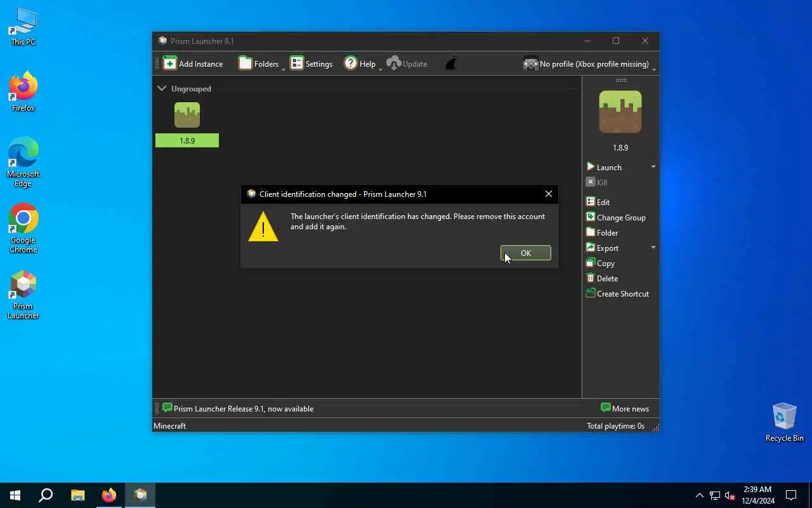812x508 pixels.
Task: Select the 1.8.9 instance grass block icon
Action: click(x=187, y=115)
